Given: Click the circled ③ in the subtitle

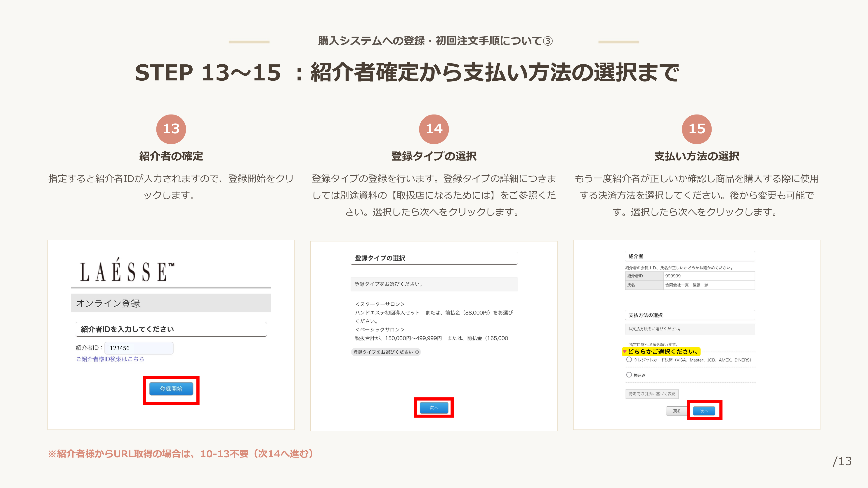Looking at the screenshot, I should [x=548, y=41].
